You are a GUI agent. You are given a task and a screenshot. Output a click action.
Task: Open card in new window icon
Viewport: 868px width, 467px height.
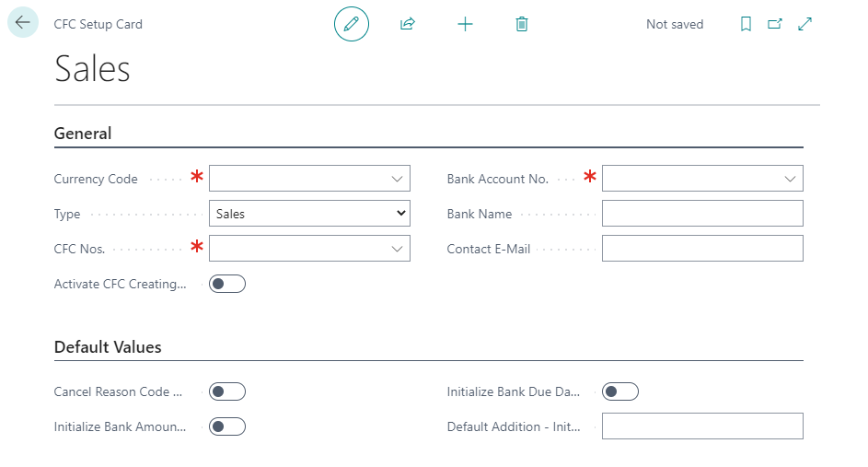pyautogui.click(x=775, y=24)
